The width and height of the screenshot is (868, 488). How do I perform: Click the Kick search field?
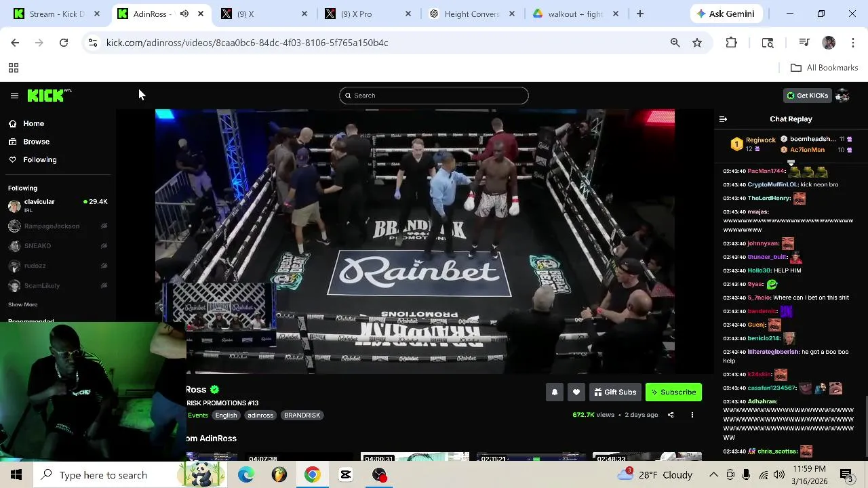click(x=434, y=96)
